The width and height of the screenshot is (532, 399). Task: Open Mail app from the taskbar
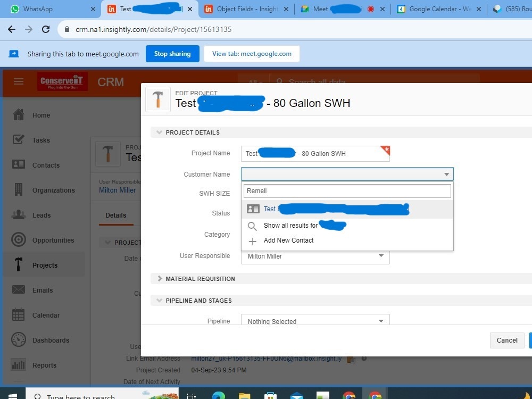tap(296, 396)
